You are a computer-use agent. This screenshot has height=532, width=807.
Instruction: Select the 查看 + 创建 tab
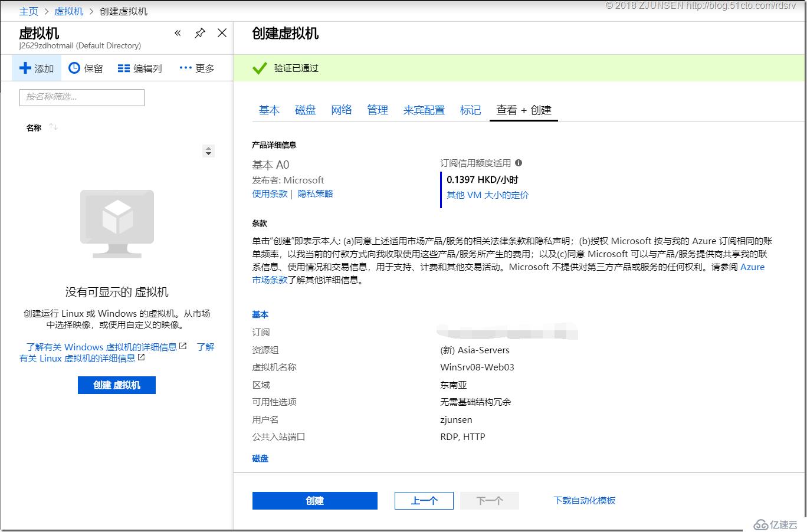pyautogui.click(x=524, y=110)
